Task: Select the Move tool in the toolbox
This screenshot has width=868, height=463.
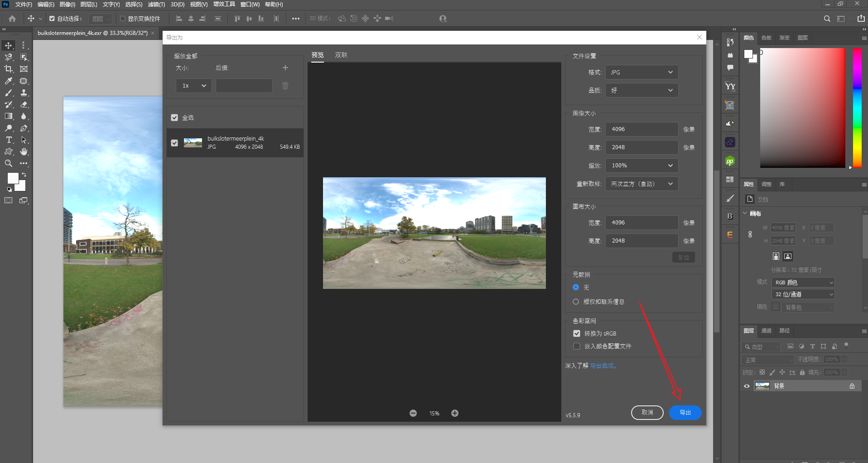Action: (9, 45)
